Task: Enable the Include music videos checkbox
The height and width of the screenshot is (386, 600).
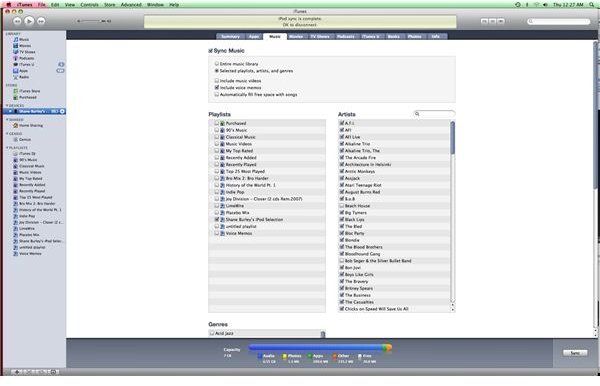Action: pos(217,81)
